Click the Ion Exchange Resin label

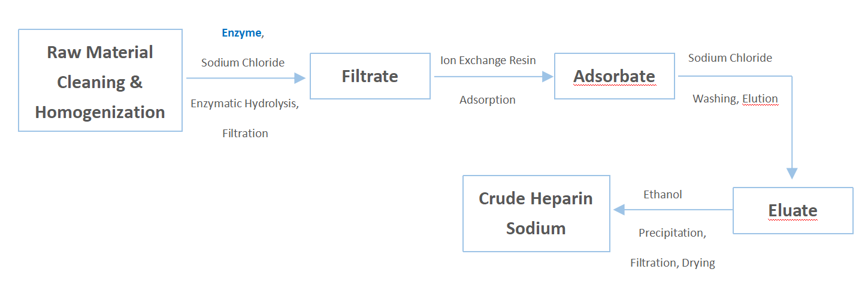(x=488, y=60)
